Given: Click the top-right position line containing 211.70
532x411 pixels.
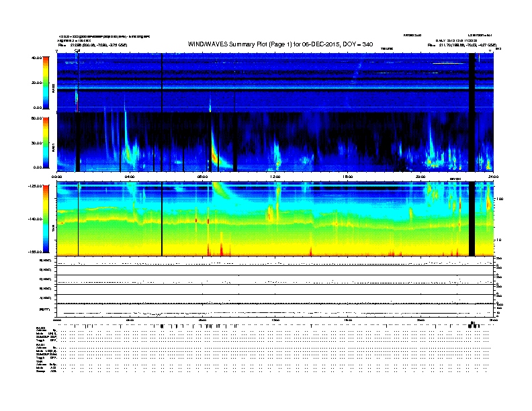Looking at the screenshot, I should tap(462, 45).
